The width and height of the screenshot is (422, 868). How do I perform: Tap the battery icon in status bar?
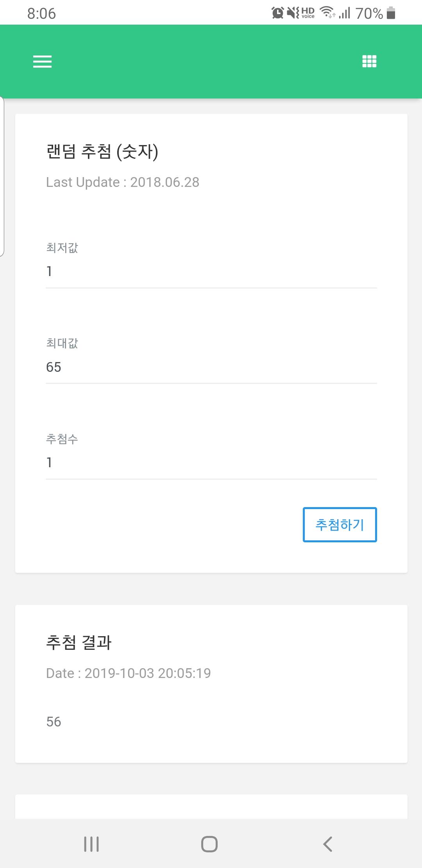[x=391, y=13]
